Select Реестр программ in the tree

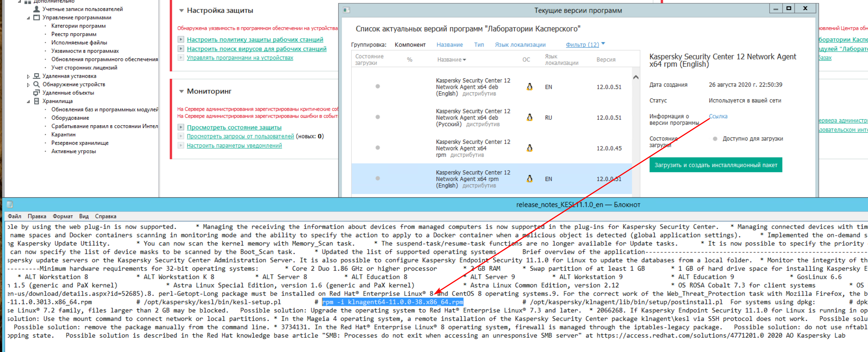(74, 34)
